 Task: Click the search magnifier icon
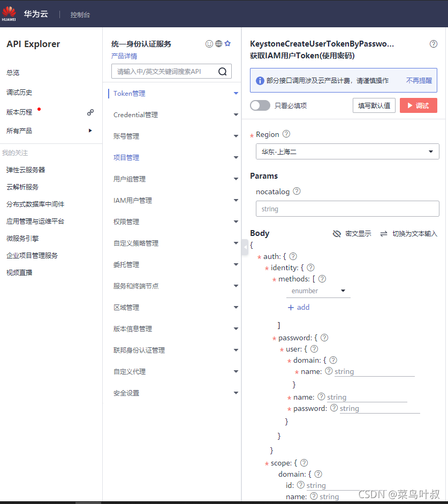(x=223, y=71)
